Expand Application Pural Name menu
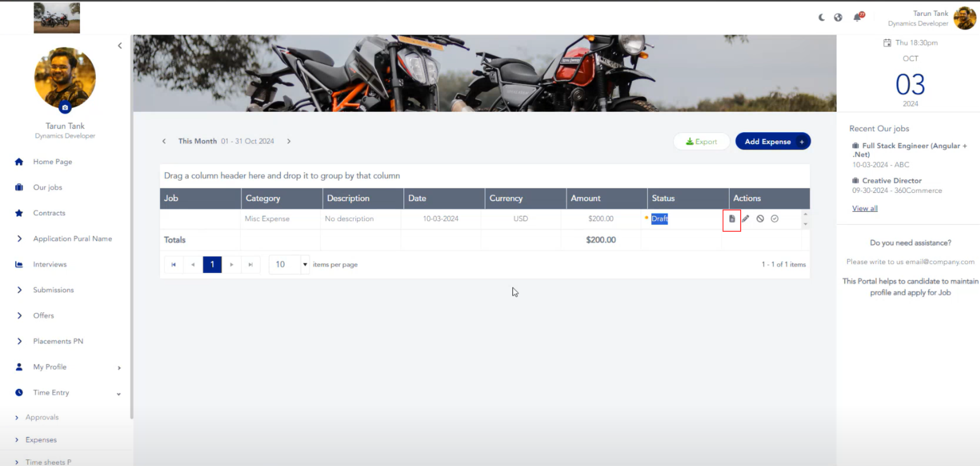The image size is (980, 466). (x=72, y=238)
